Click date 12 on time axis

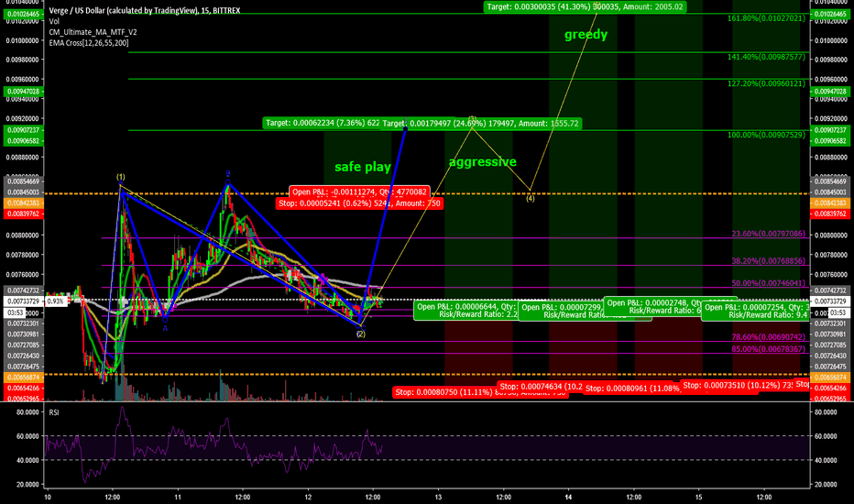click(x=308, y=497)
